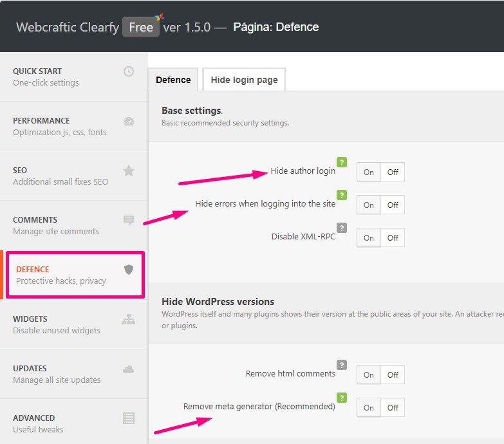Click the Comments speech bubble icon
This screenshot has height=444, width=504.
coord(129,221)
